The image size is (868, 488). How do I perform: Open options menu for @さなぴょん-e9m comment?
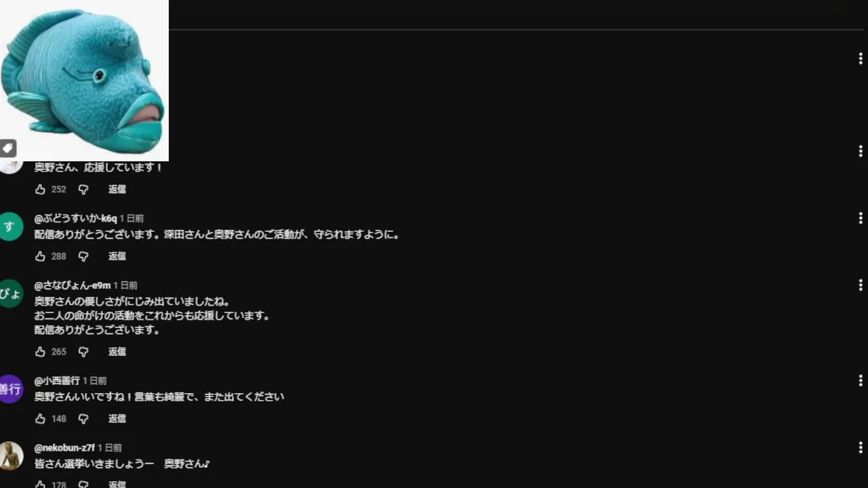(x=860, y=285)
